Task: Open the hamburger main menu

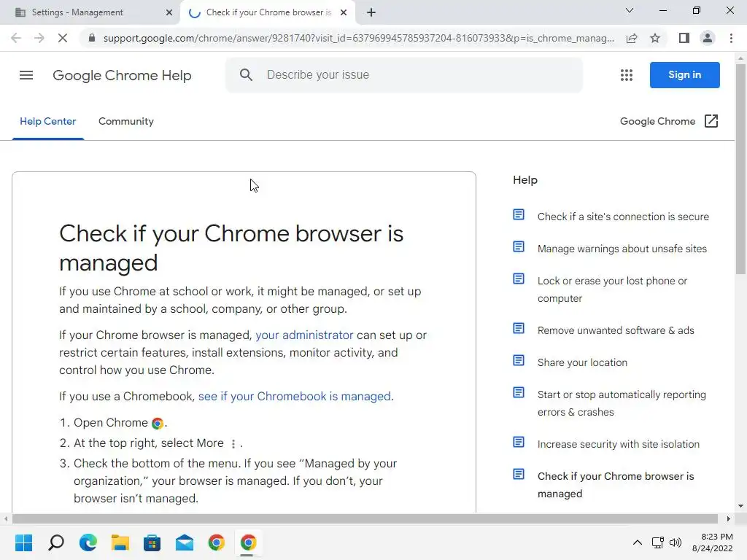Action: [26, 75]
